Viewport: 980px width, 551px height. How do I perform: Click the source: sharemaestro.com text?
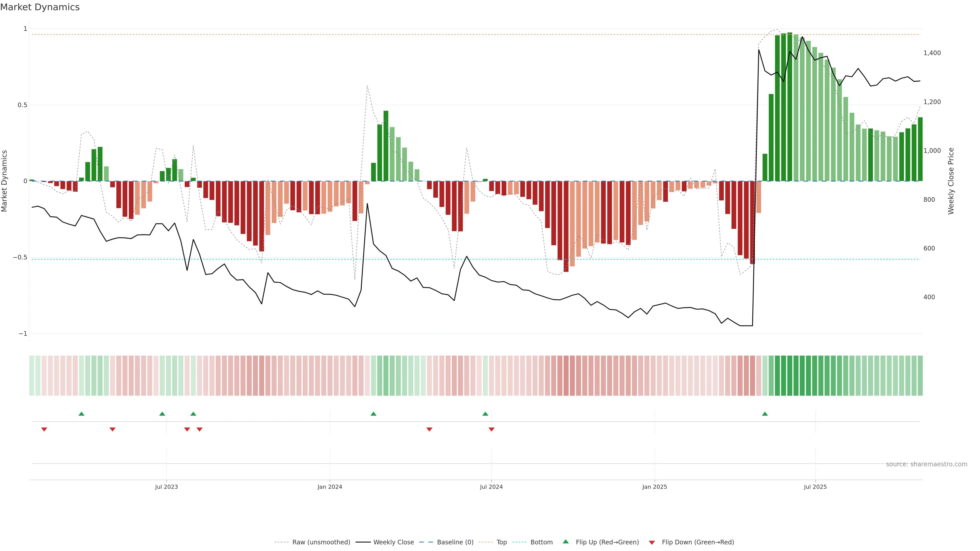click(926, 464)
